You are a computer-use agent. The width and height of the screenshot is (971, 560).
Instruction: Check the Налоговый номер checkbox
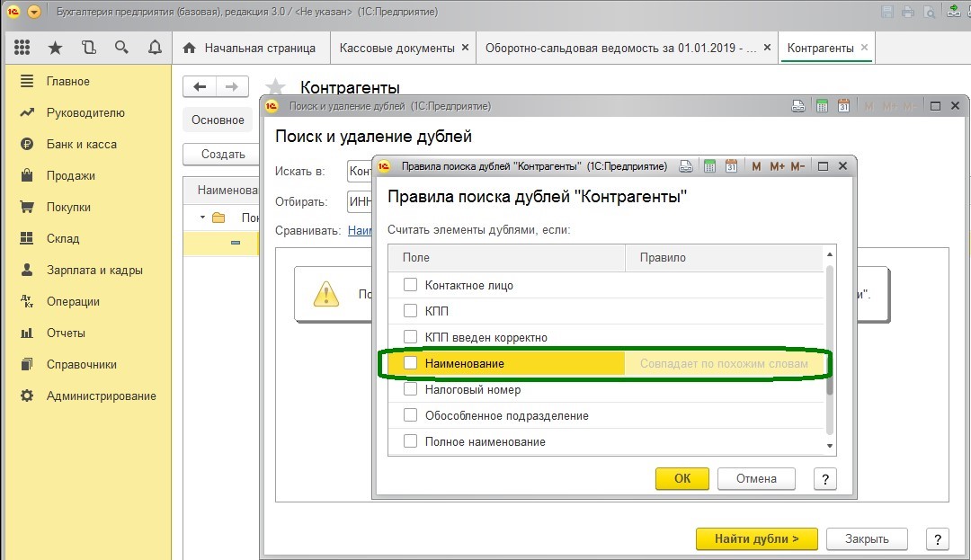click(410, 389)
